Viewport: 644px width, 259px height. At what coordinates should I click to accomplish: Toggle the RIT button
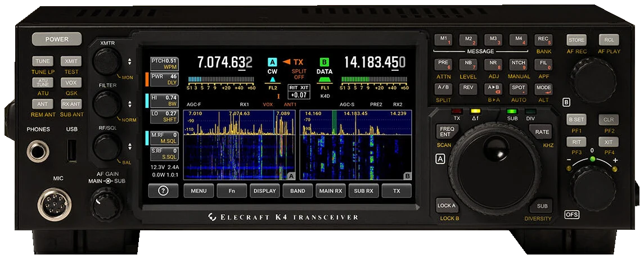pyautogui.click(x=577, y=142)
